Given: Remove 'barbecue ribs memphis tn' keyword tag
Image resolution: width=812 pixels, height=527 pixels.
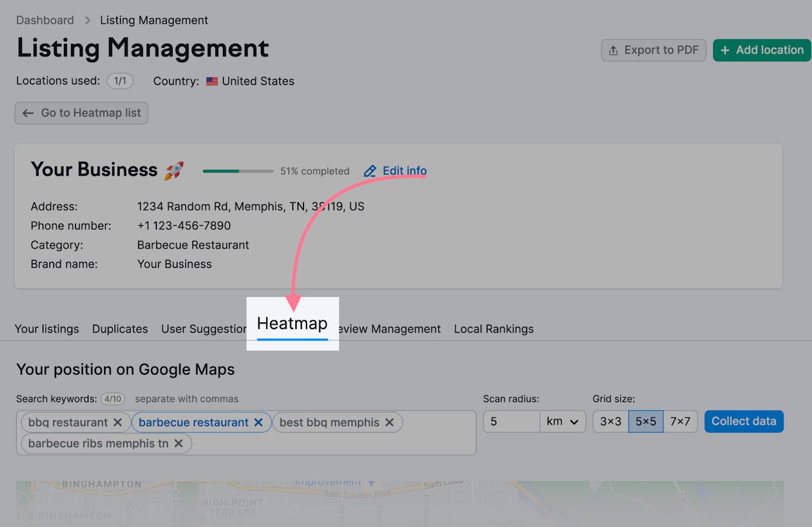Looking at the screenshot, I should coord(179,443).
